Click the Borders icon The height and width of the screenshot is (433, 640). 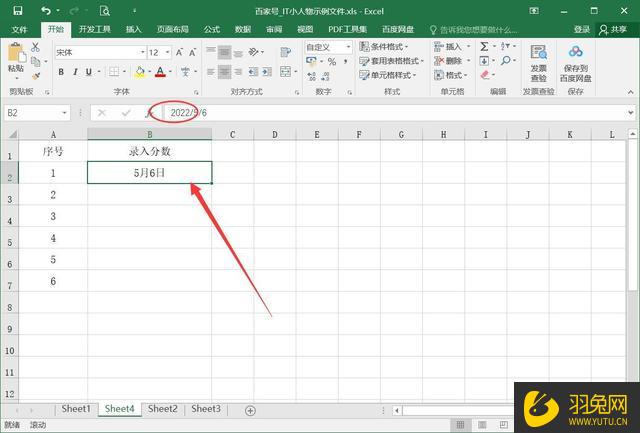114,72
